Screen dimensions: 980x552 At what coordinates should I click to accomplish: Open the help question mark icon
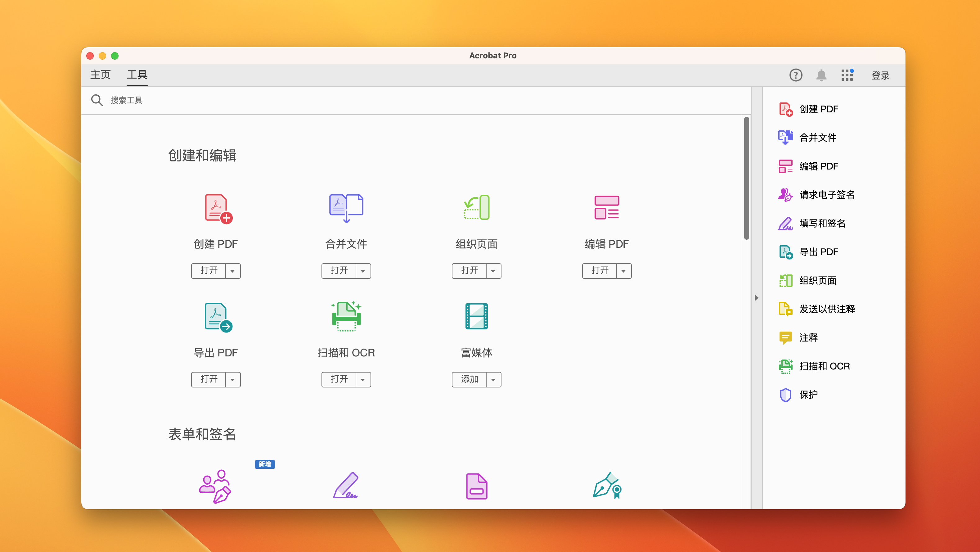(796, 75)
